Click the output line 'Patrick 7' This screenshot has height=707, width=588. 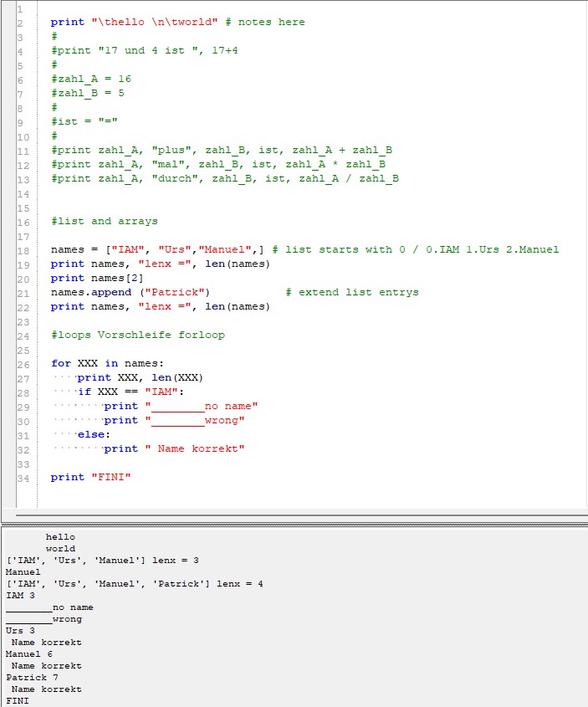[32, 678]
